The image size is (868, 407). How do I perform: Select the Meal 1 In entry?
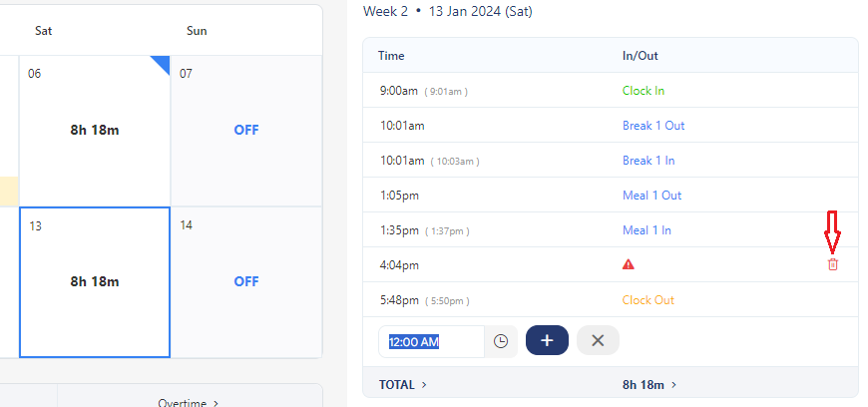[x=647, y=230]
